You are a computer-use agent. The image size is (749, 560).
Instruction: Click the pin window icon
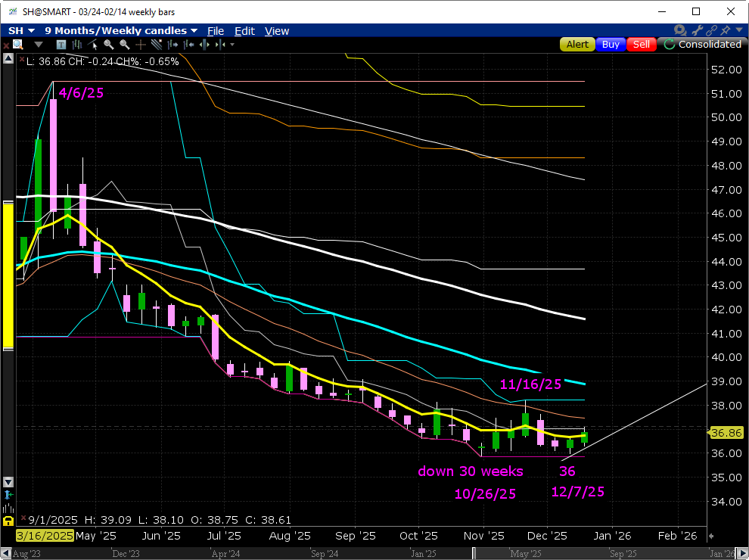point(726,30)
